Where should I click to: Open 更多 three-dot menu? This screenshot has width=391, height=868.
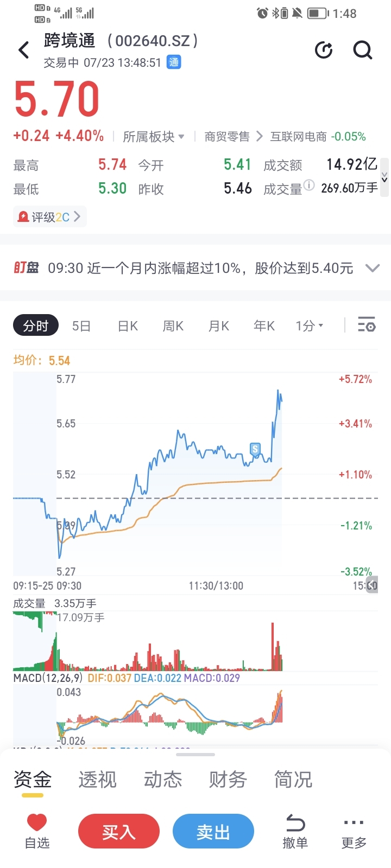pos(354,832)
